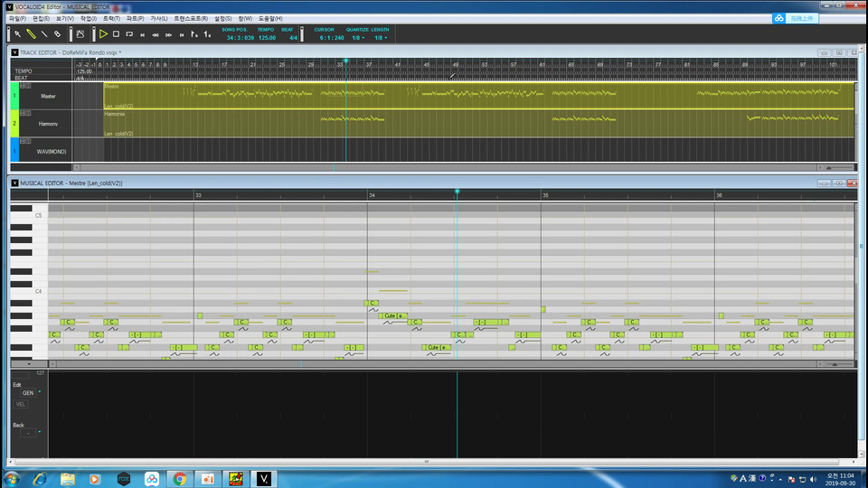This screenshot has height=488, width=868.
Task: Open the media player on the taskbar
Action: [x=95, y=479]
